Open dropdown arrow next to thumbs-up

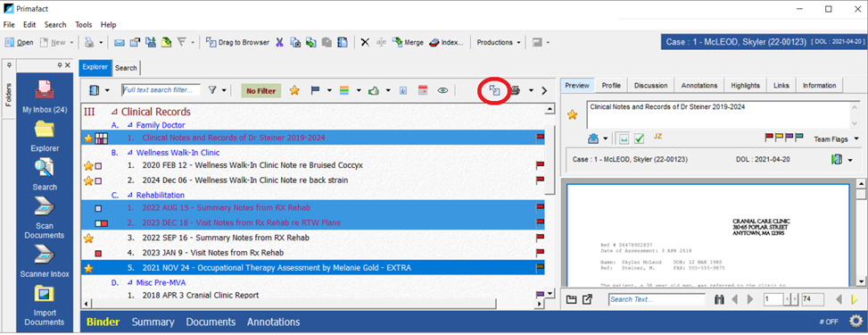(388, 90)
